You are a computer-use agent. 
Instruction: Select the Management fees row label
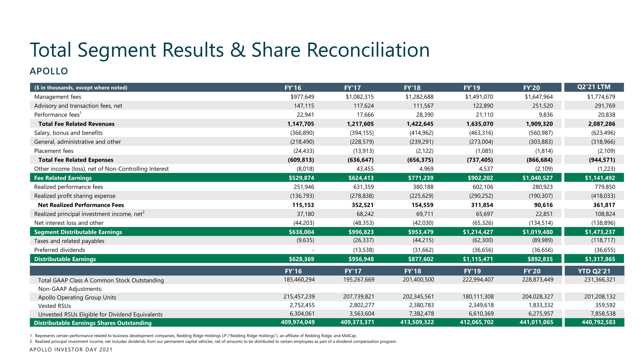click(x=58, y=97)
